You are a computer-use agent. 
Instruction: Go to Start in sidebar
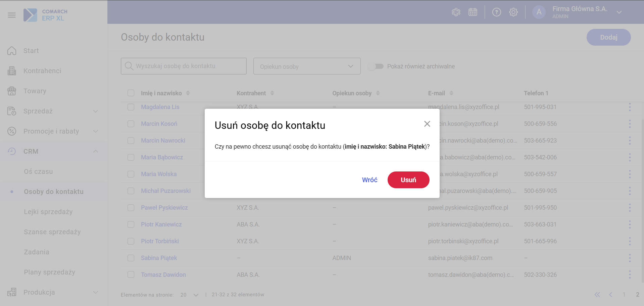pos(31,51)
